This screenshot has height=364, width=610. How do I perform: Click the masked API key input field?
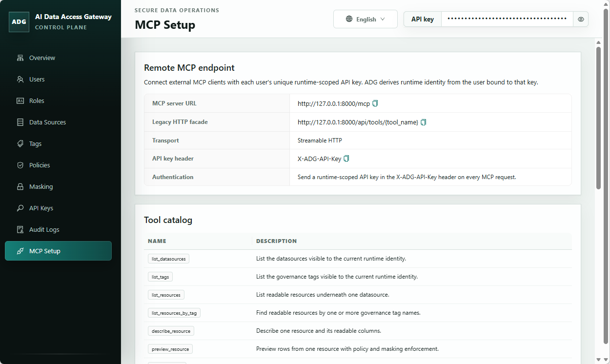click(x=507, y=19)
